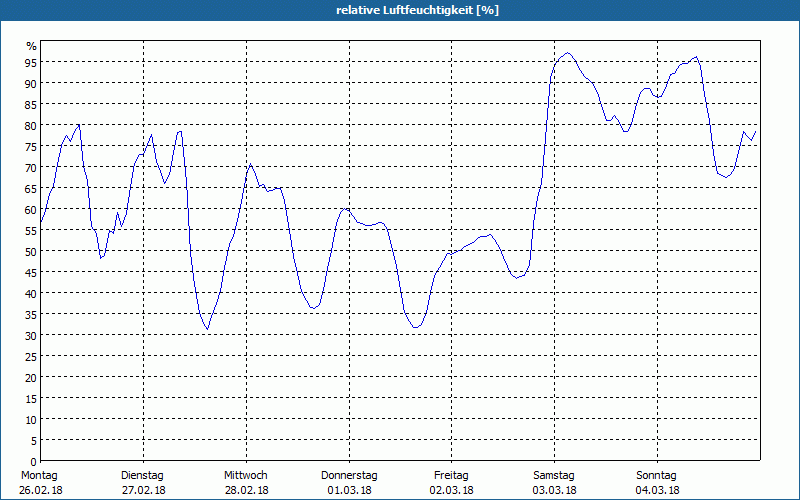Select the Dienstag 27.02.18 date label
The image size is (800, 500).
[x=143, y=483]
